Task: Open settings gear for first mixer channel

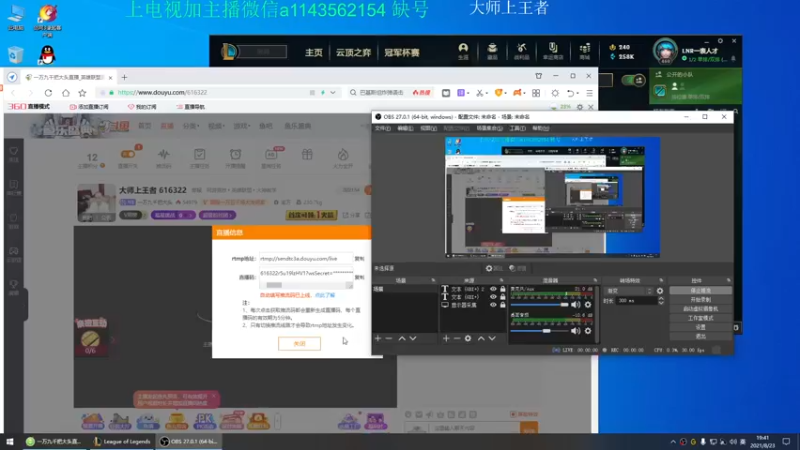Action: coord(588,305)
